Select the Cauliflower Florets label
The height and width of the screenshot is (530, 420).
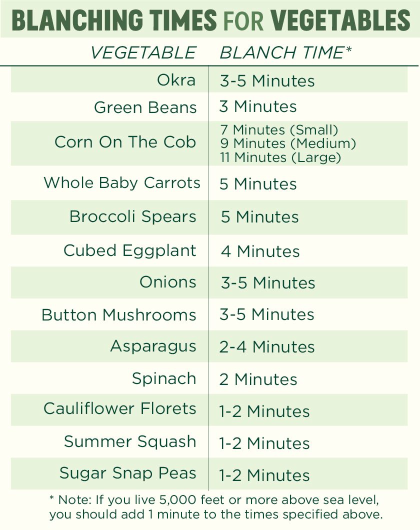(120, 408)
